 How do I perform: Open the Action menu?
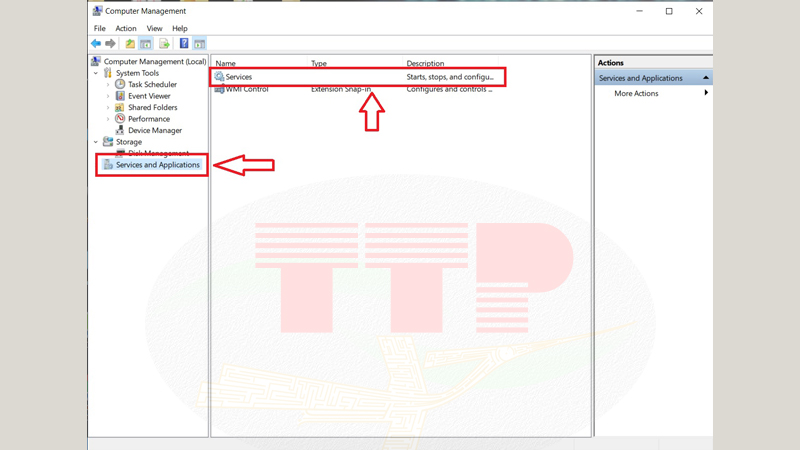point(125,29)
